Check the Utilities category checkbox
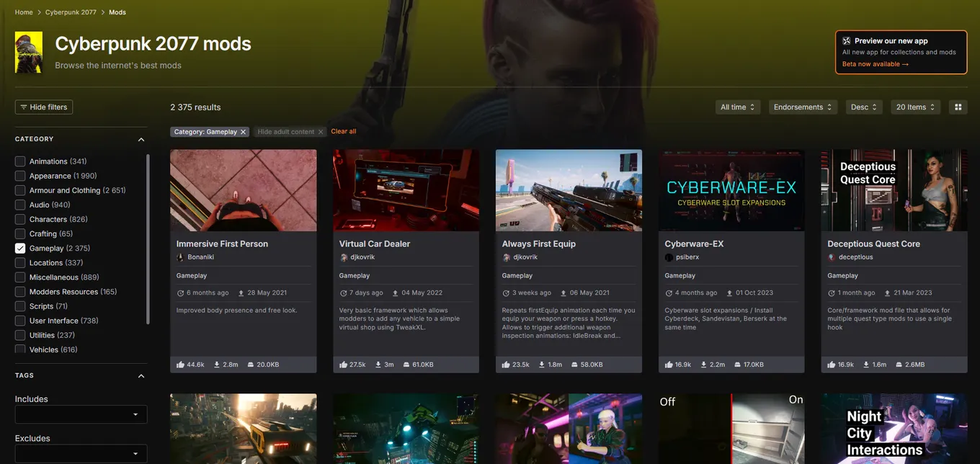The height and width of the screenshot is (464, 980). [20, 335]
